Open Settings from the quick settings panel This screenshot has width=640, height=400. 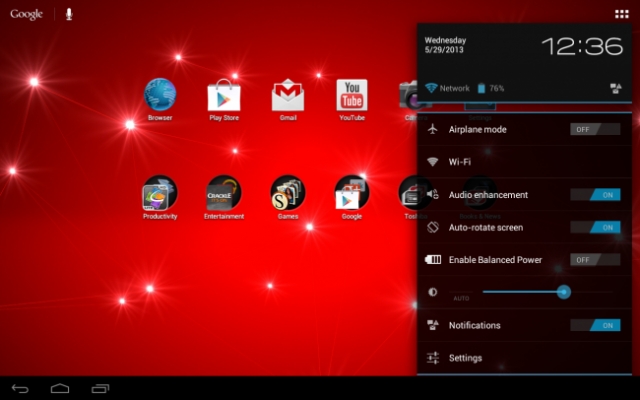(x=465, y=358)
